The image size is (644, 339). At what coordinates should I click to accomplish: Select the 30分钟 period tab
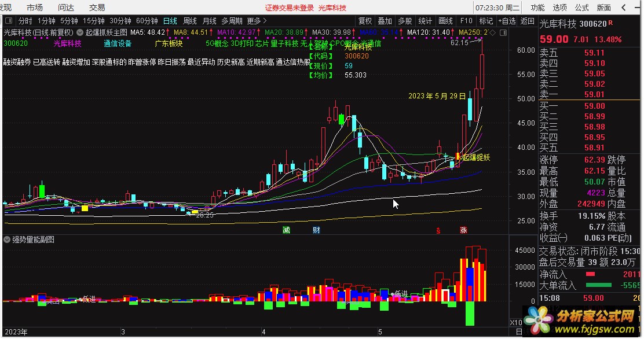coord(120,20)
